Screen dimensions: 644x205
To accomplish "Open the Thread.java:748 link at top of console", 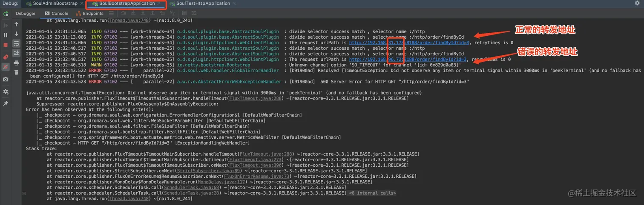I will pyautogui.click(x=129, y=20).
